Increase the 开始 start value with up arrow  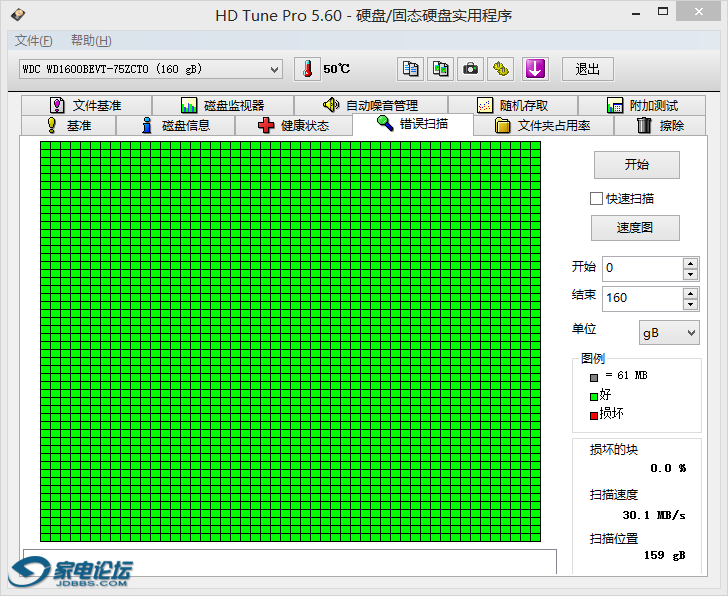[x=690, y=264]
